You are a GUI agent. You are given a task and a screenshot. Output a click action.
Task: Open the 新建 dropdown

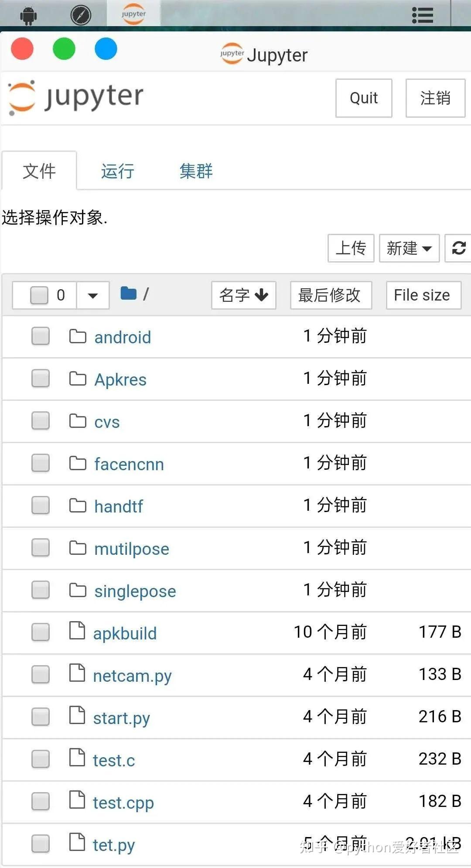tap(408, 248)
